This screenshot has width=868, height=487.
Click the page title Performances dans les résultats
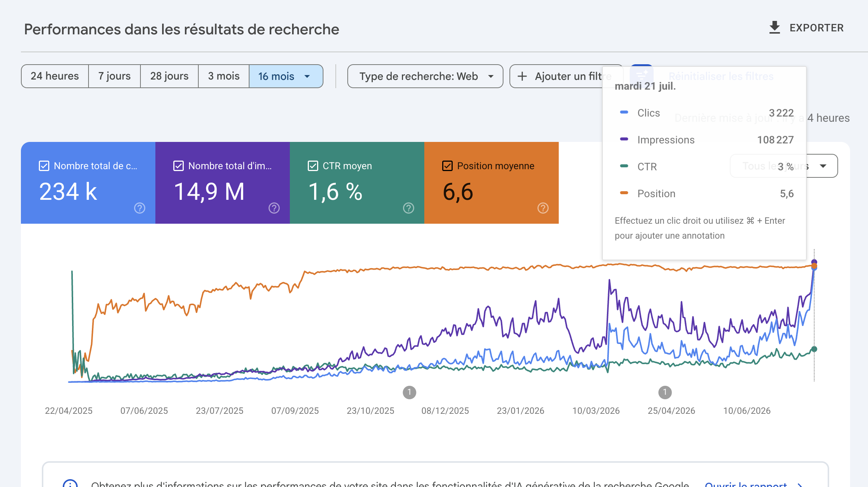pyautogui.click(x=182, y=29)
